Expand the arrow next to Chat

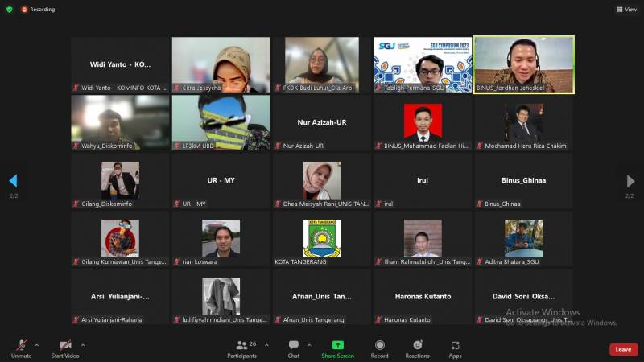[x=308, y=344]
